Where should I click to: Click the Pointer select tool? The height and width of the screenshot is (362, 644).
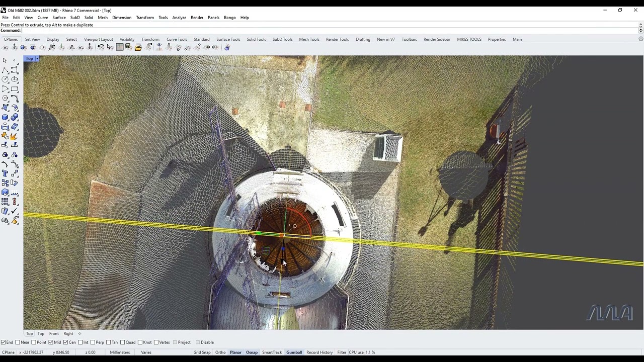point(5,60)
